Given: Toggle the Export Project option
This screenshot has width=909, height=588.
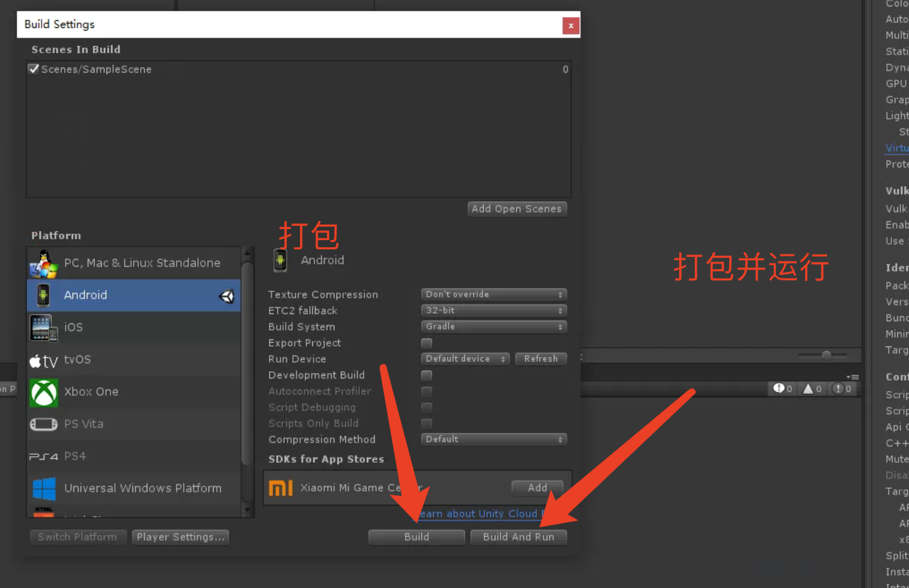Looking at the screenshot, I should click(427, 343).
